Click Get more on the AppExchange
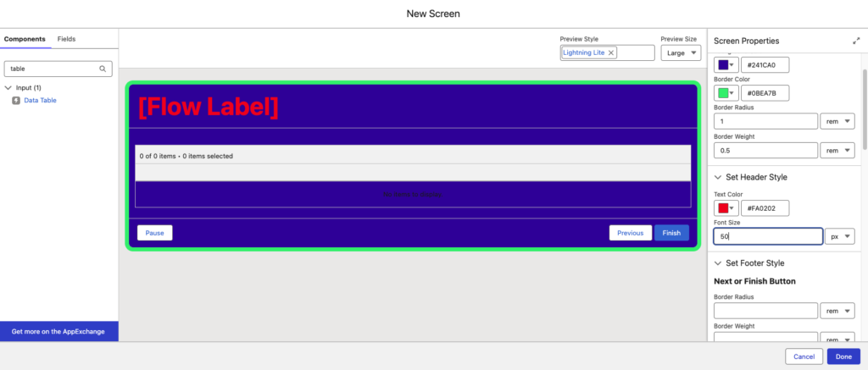Screen dimensions: 868x370 tap(58, 332)
